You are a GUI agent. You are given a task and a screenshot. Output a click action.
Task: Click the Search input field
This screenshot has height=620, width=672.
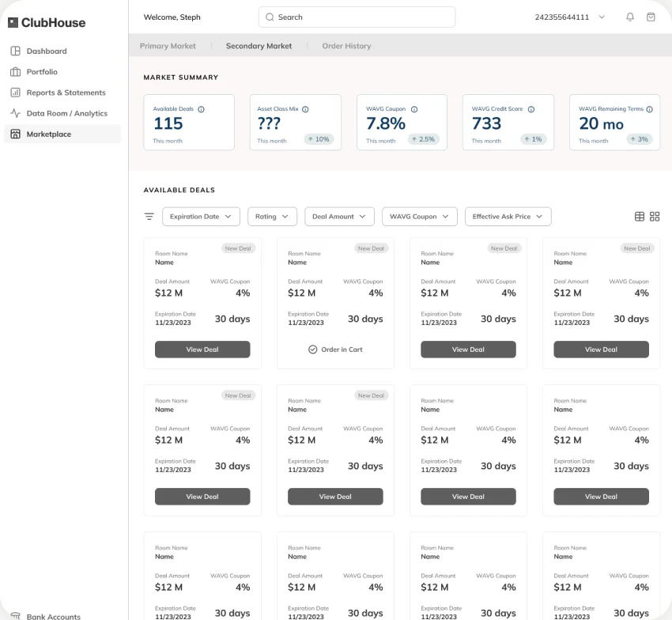pos(357,17)
